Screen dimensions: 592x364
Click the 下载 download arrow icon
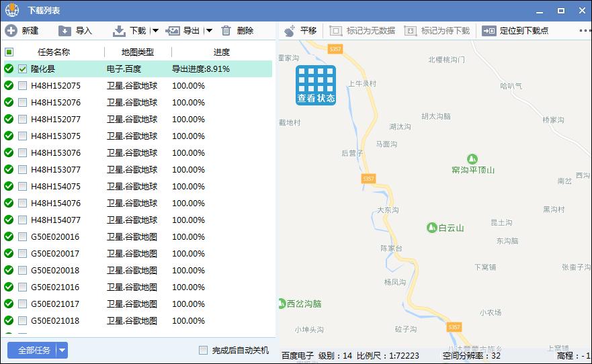coord(119,31)
